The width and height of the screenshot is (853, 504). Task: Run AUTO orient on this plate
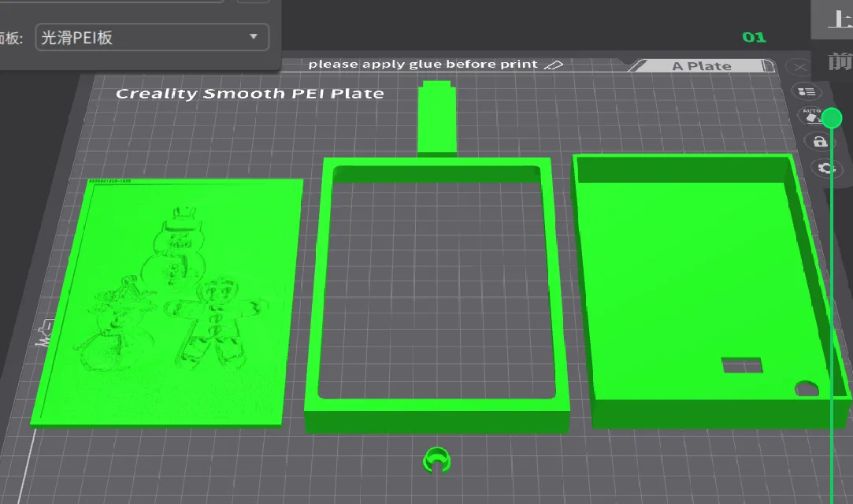tap(811, 116)
